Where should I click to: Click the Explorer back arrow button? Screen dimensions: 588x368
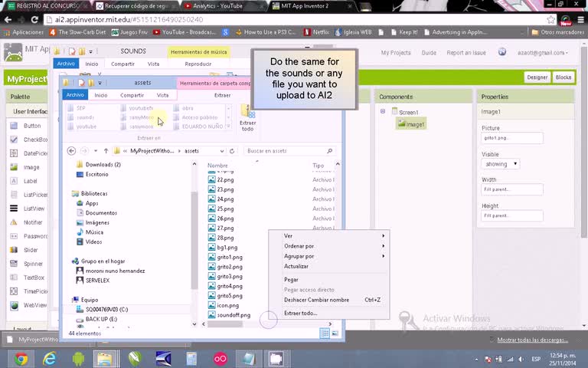click(71, 151)
